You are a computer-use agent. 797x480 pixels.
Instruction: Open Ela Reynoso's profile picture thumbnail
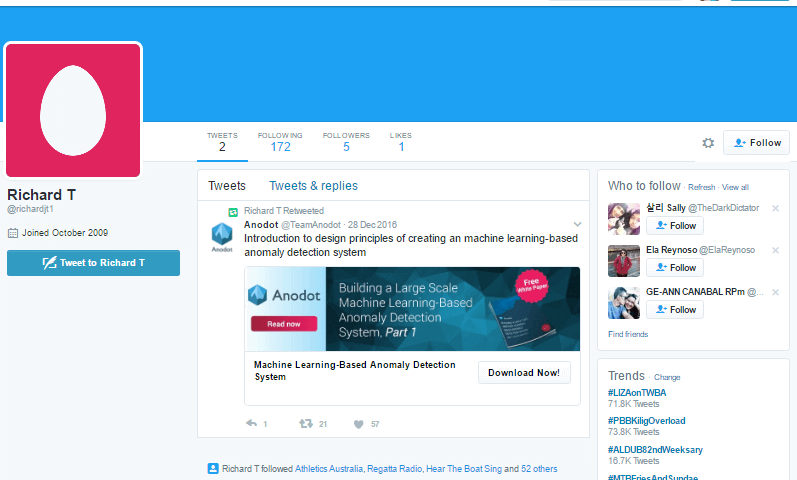click(x=624, y=261)
